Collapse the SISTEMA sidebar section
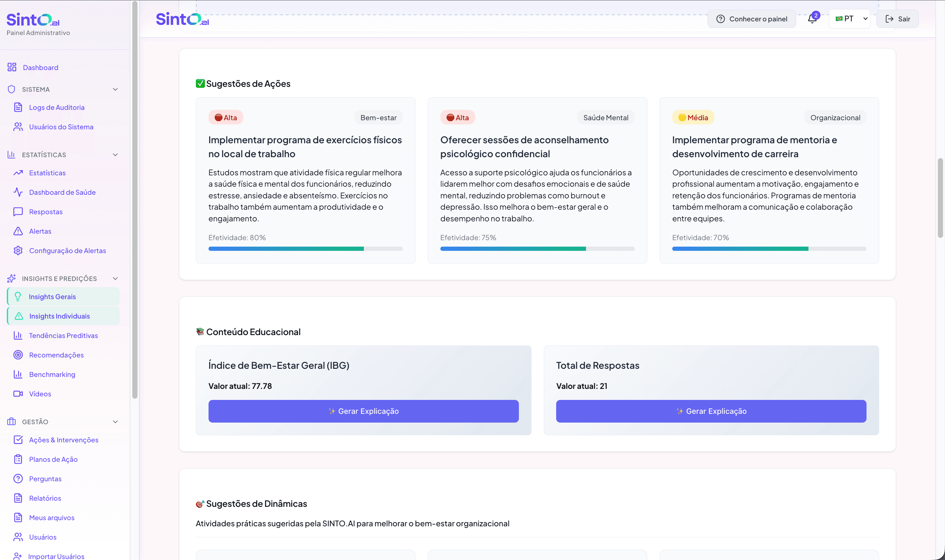The height and width of the screenshot is (560, 945). 115,89
